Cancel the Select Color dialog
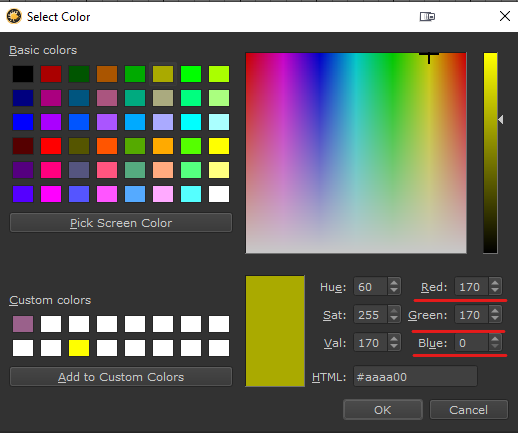This screenshot has width=518, height=433. click(469, 410)
